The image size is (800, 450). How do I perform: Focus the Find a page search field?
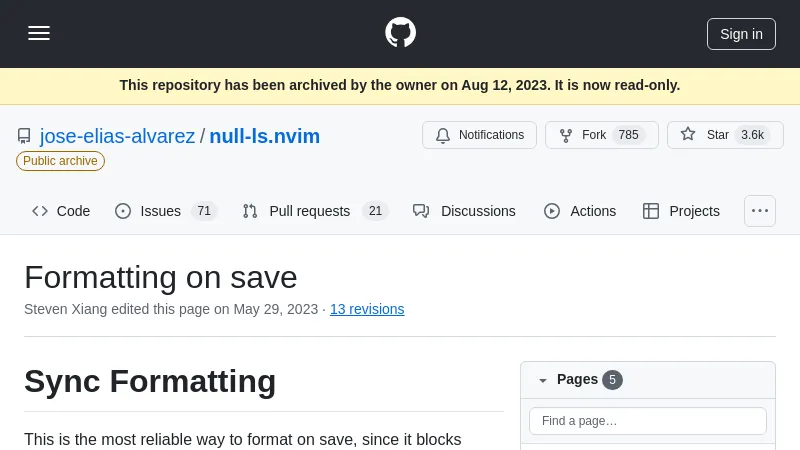(x=648, y=421)
